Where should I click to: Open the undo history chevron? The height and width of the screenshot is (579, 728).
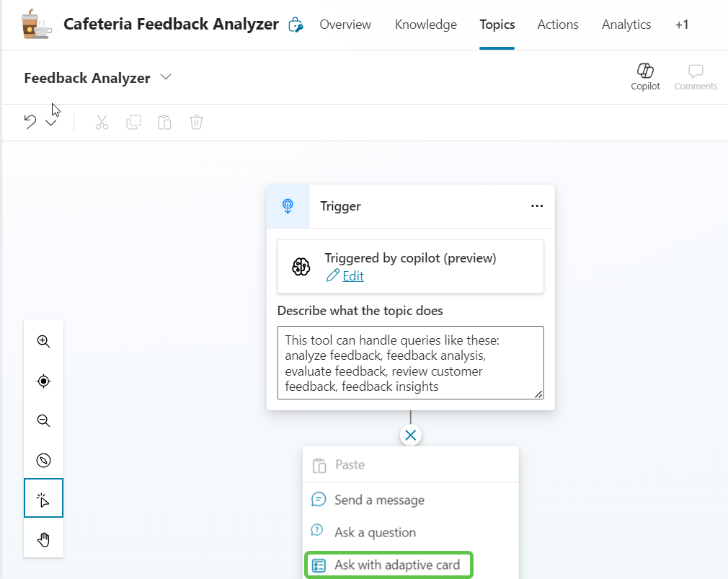[50, 123]
